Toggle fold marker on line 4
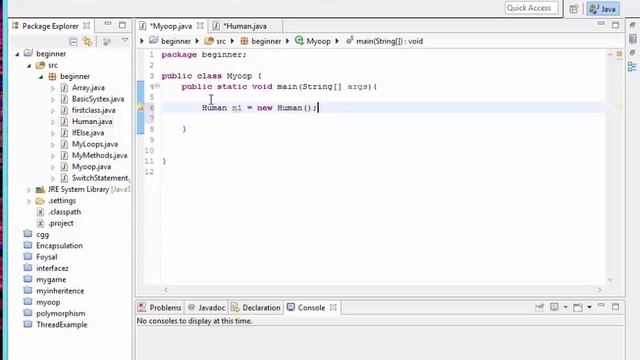 pos(157,86)
